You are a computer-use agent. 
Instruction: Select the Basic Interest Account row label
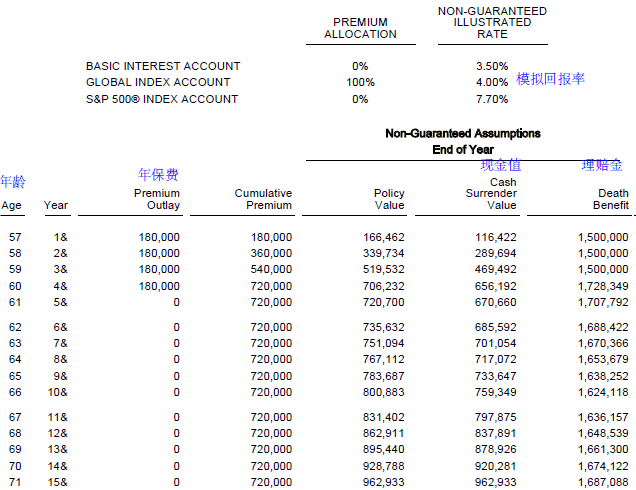click(x=163, y=66)
